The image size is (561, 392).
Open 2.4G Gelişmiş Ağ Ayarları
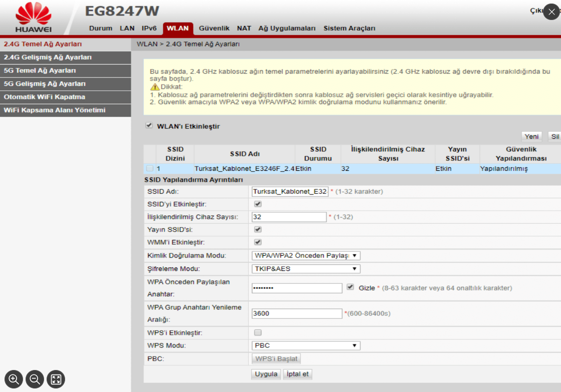(66, 57)
